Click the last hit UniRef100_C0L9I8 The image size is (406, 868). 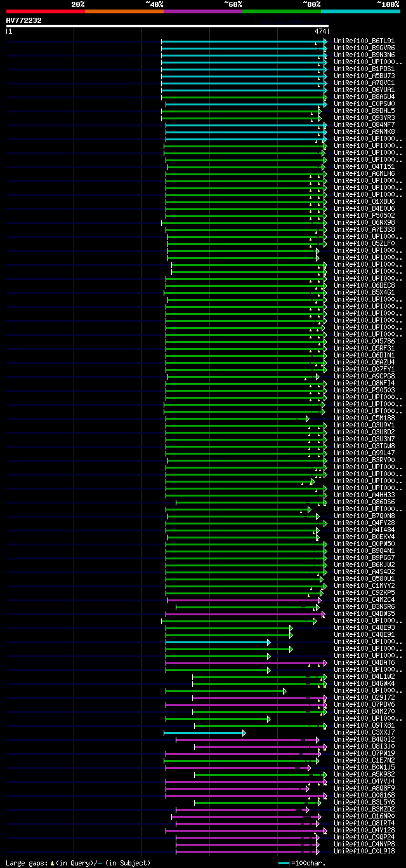pyautogui.click(x=365, y=851)
